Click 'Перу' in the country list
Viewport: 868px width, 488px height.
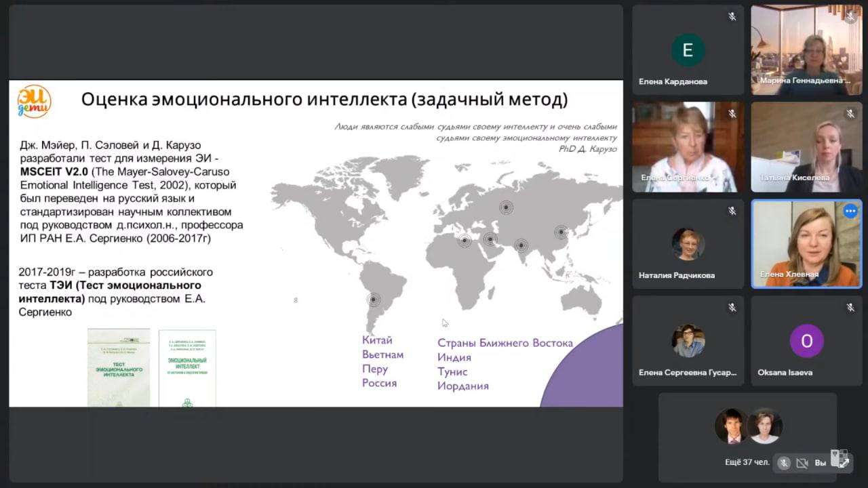click(x=375, y=369)
